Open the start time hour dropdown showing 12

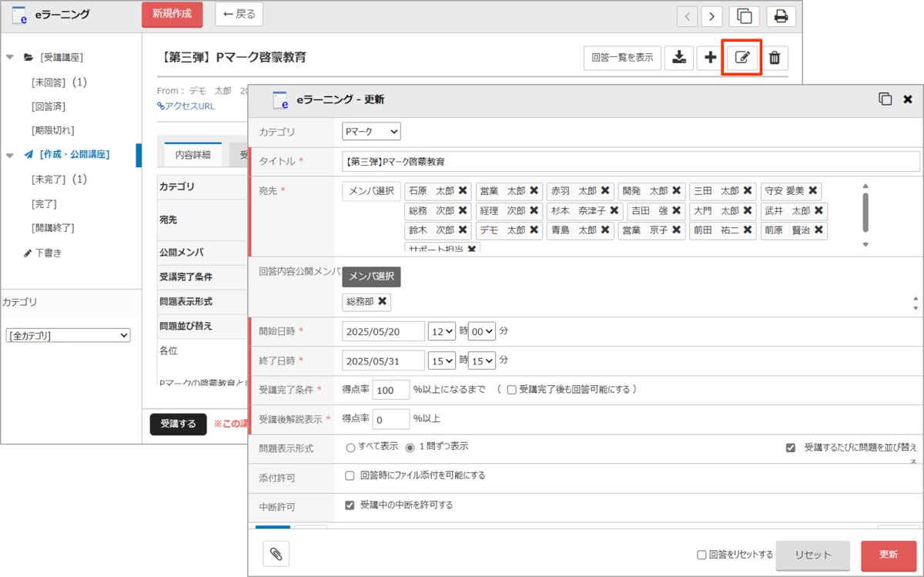pyautogui.click(x=442, y=331)
